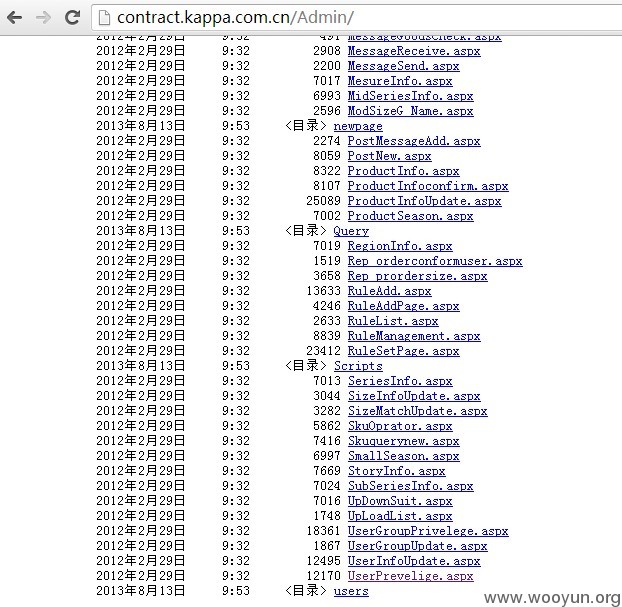Open ProductInfoconfirm.aspx link
The image size is (622, 607).
428,186
